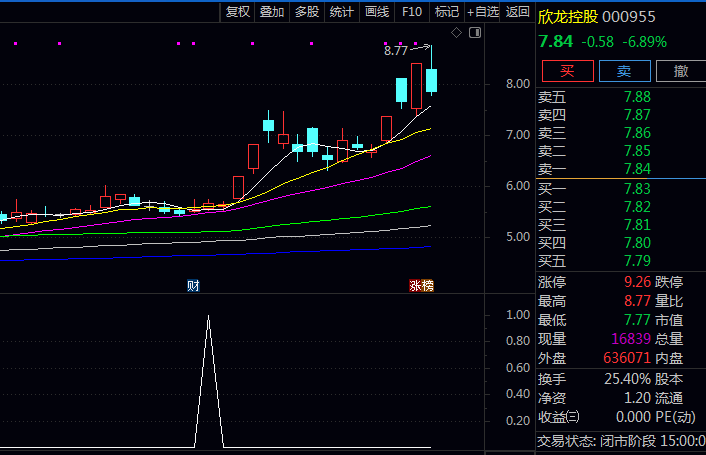The image size is (706, 455).
Task: Click the 标记 mark option
Action: 447,12
